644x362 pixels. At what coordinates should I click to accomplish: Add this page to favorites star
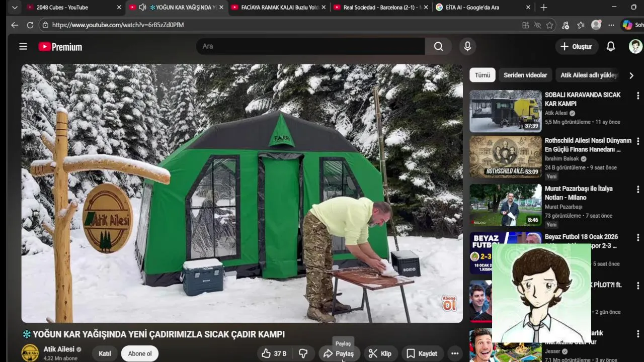click(x=550, y=25)
